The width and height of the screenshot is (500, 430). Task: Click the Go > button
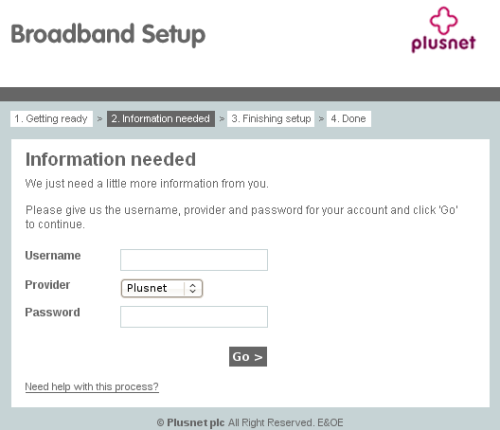click(248, 357)
